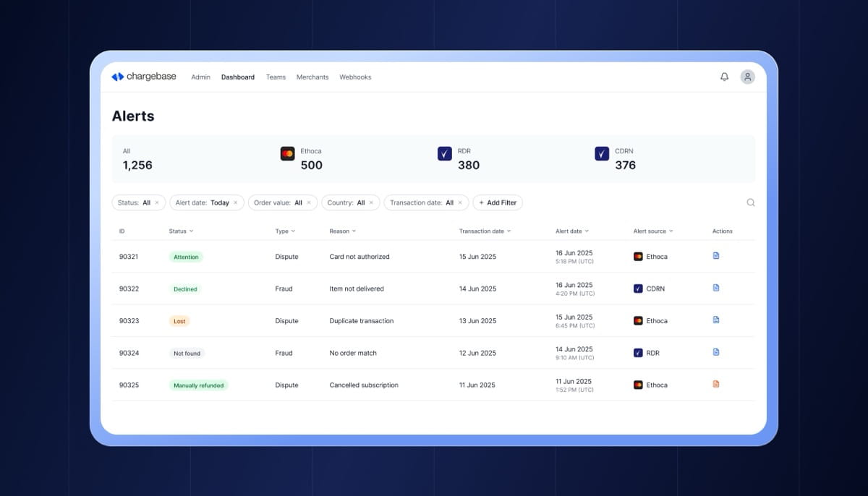Click the Add Filter button

click(498, 203)
